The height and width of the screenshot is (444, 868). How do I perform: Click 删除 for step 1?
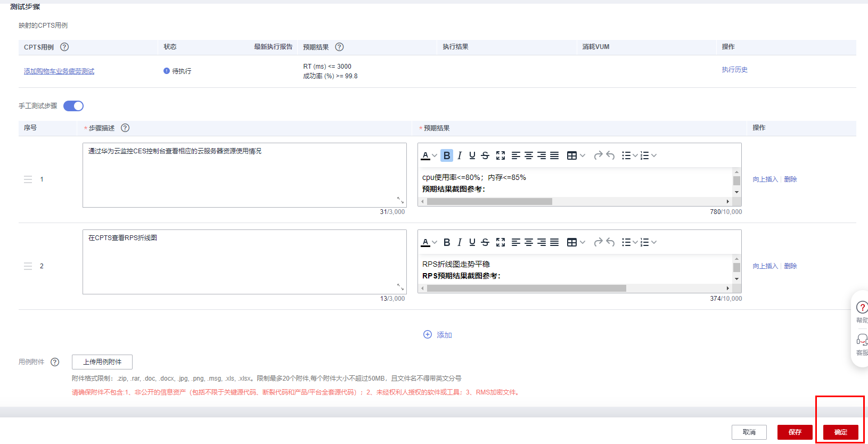(790, 179)
